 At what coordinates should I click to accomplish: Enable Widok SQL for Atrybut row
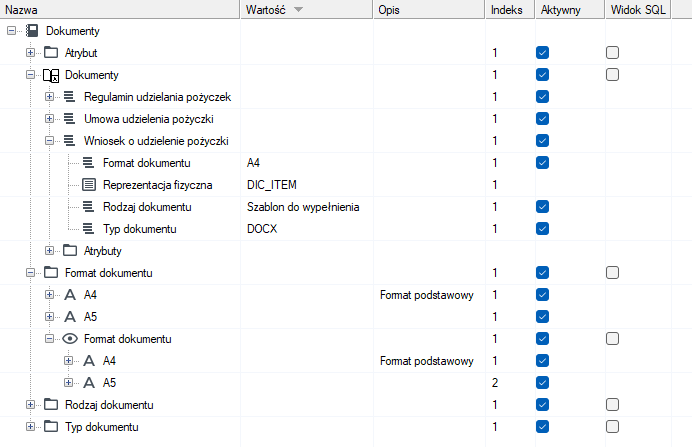612,53
